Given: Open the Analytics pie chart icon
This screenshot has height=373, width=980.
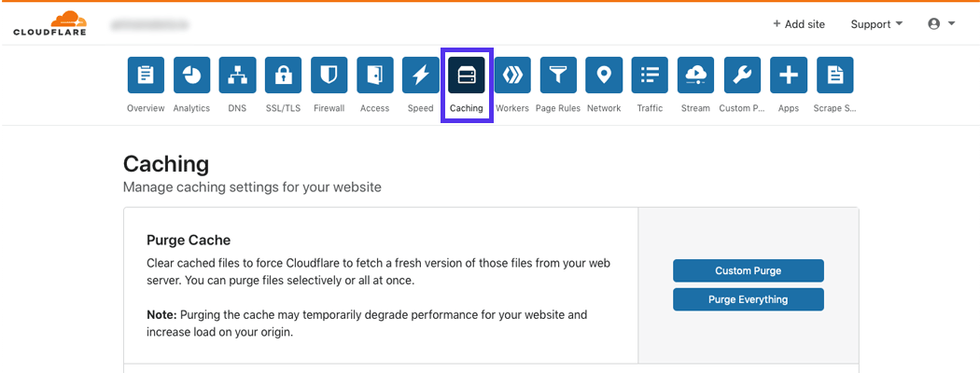Looking at the screenshot, I should 191,76.
